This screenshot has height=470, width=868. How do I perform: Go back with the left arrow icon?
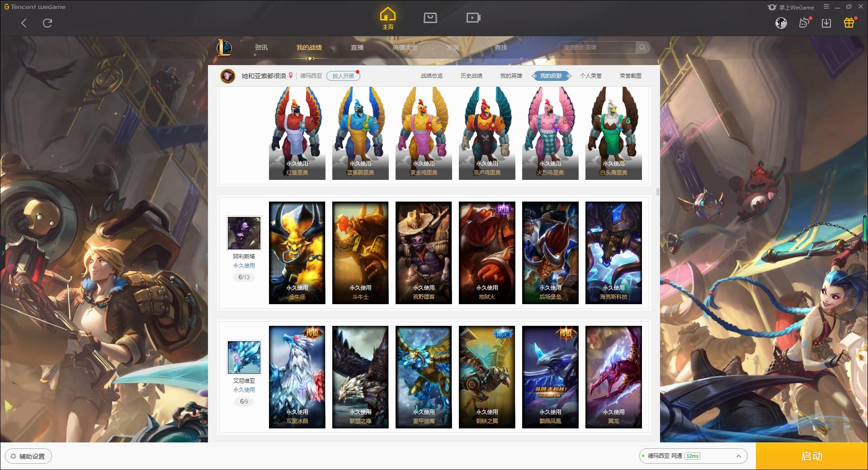click(24, 23)
